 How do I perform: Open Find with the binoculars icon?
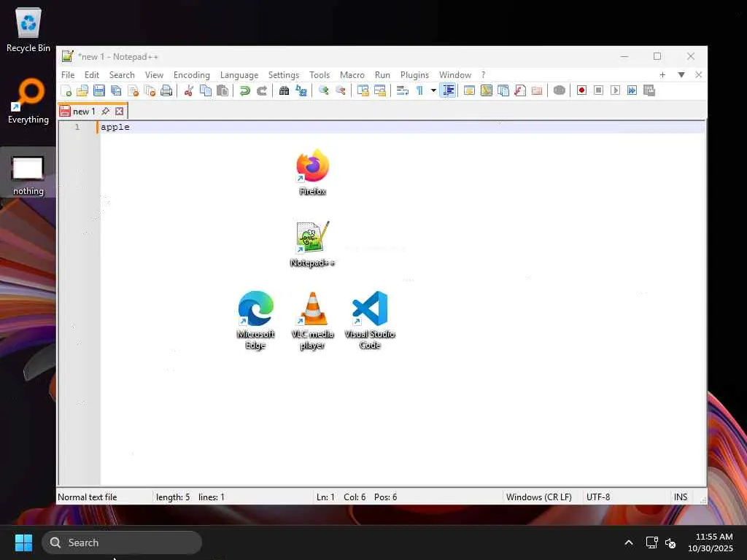284,90
